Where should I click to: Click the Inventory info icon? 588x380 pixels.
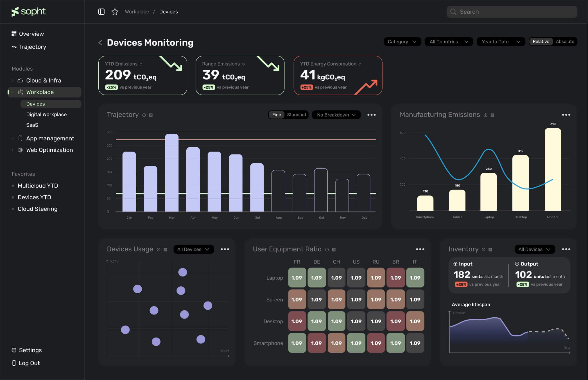pos(483,249)
